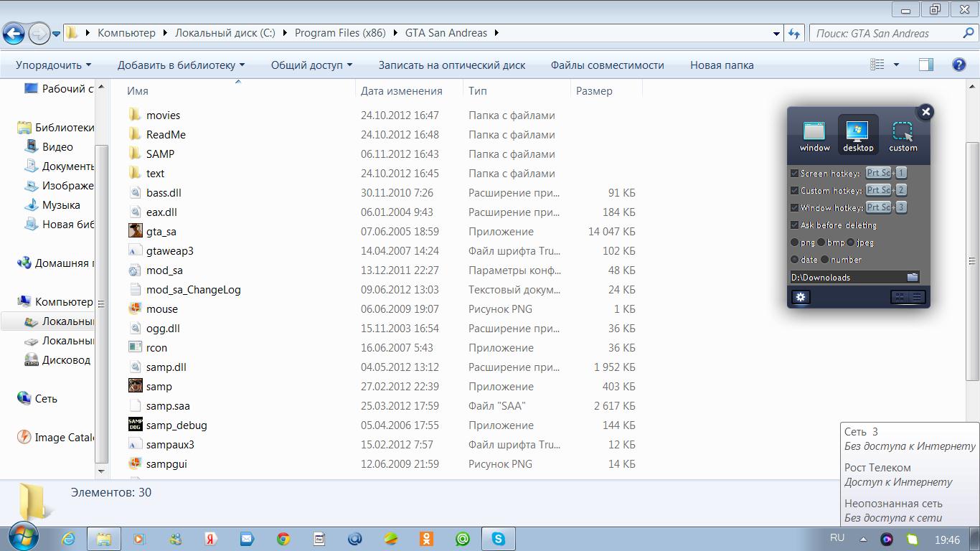Viewport: 980px width, 551px height.
Task: Uncheck Ask before deleting
Action: click(795, 225)
